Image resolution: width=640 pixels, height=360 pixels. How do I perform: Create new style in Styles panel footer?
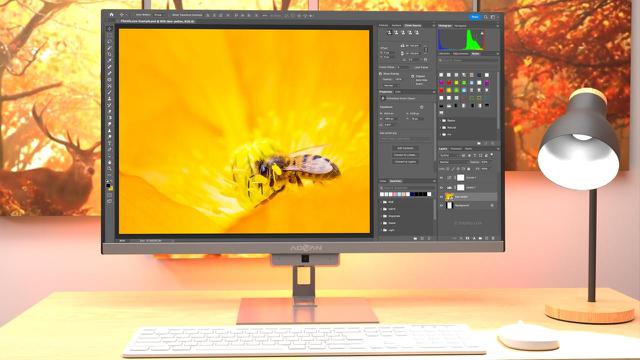coord(486,143)
